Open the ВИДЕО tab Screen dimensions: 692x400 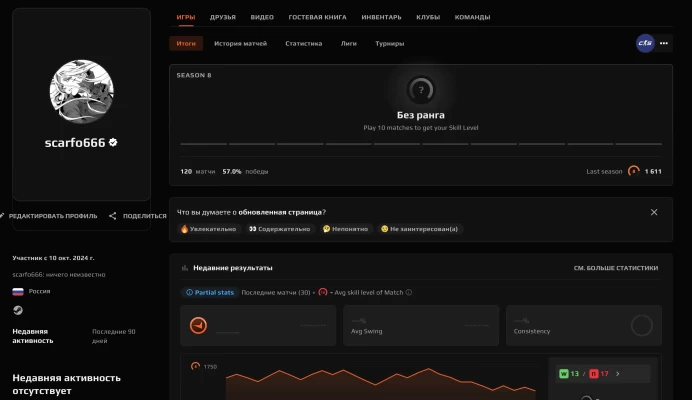[x=262, y=17]
